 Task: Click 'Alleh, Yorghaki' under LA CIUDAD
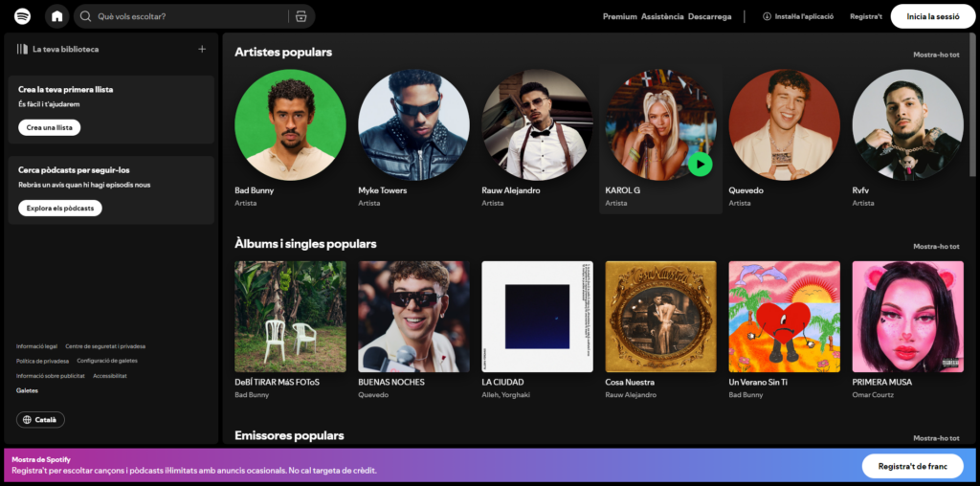click(505, 395)
